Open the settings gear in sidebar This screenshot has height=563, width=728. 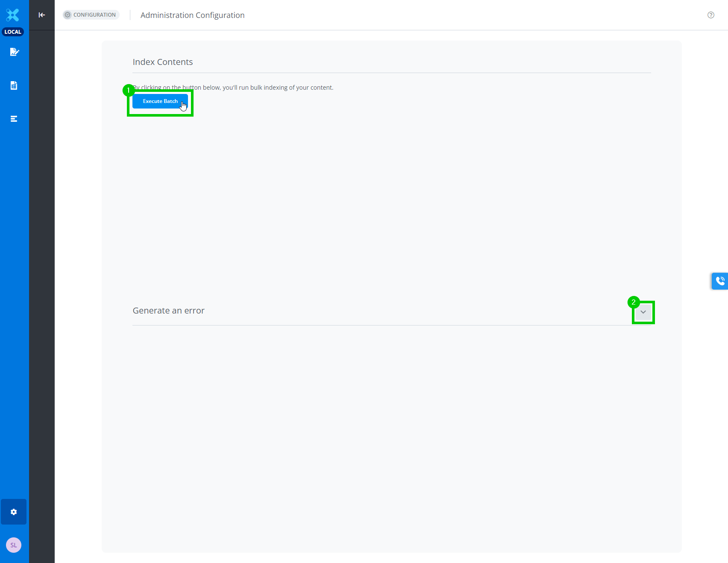(x=14, y=512)
